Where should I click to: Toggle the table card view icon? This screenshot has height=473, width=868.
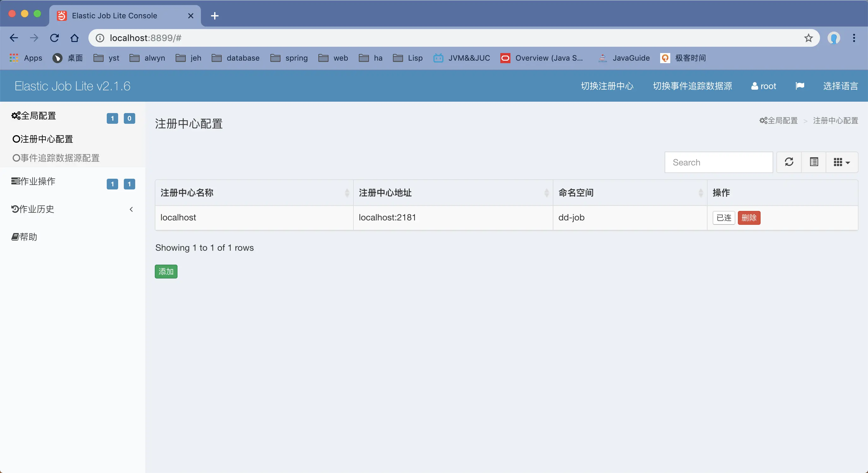[x=814, y=162]
